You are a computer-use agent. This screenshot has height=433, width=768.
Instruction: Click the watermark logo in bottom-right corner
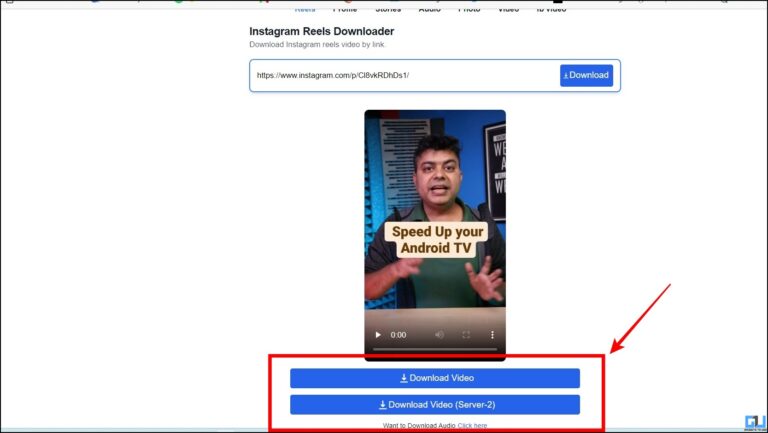click(755, 422)
